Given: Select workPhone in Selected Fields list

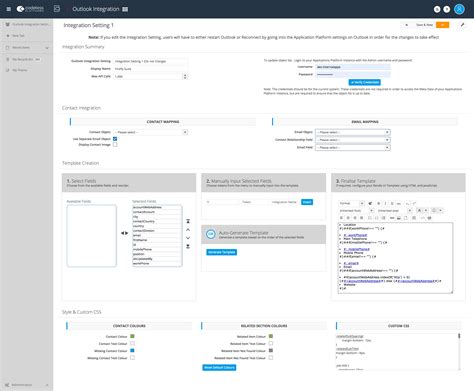Looking at the screenshot, I should (x=157, y=263).
